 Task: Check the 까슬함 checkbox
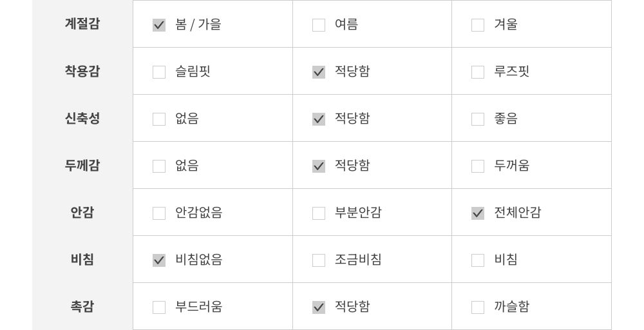478,307
